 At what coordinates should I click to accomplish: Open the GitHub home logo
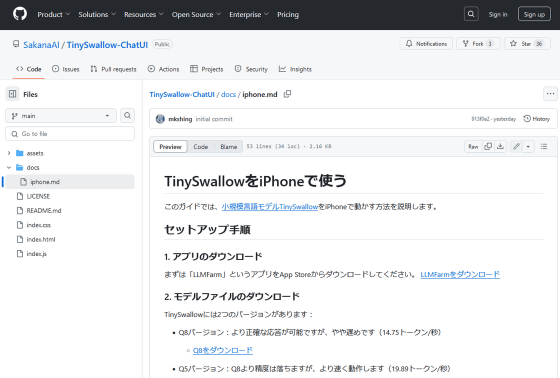click(x=20, y=14)
